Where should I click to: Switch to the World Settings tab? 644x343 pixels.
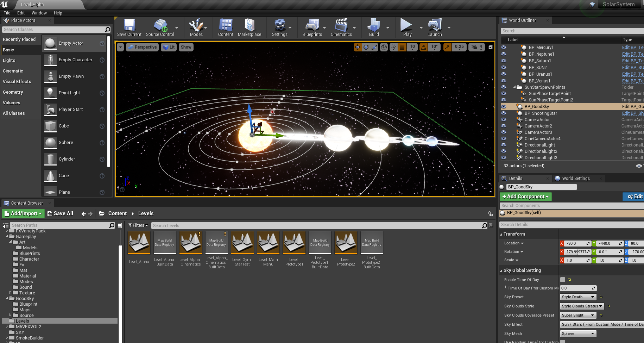[575, 179]
